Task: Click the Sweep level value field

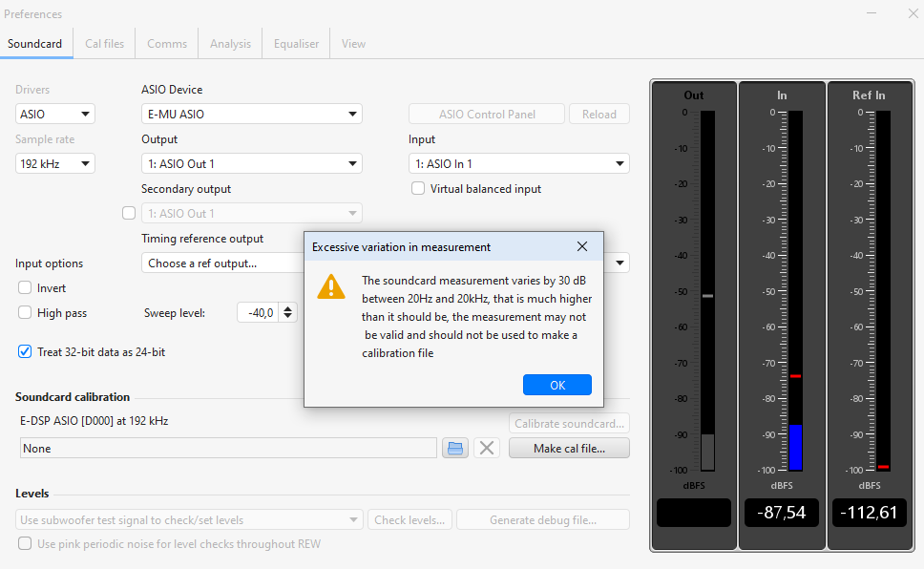Action: [x=260, y=312]
